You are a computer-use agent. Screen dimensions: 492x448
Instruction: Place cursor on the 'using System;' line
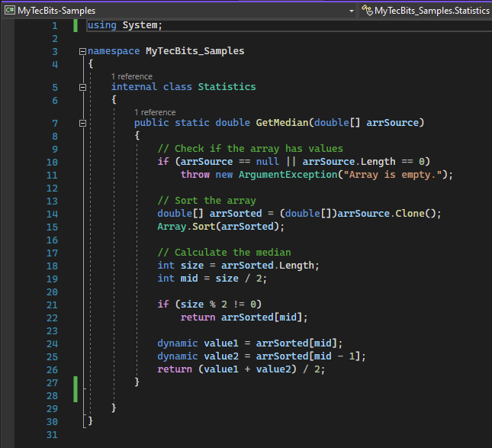click(x=125, y=25)
